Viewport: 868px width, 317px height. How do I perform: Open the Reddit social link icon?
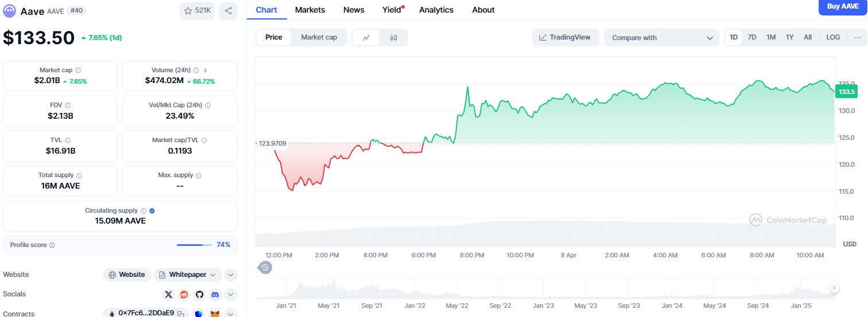(184, 295)
